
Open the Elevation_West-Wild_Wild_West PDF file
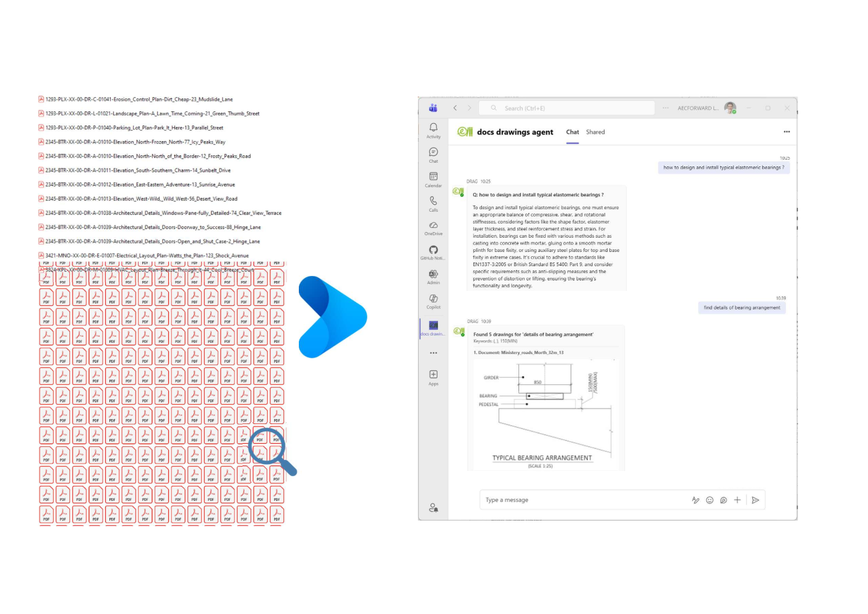tap(137, 199)
